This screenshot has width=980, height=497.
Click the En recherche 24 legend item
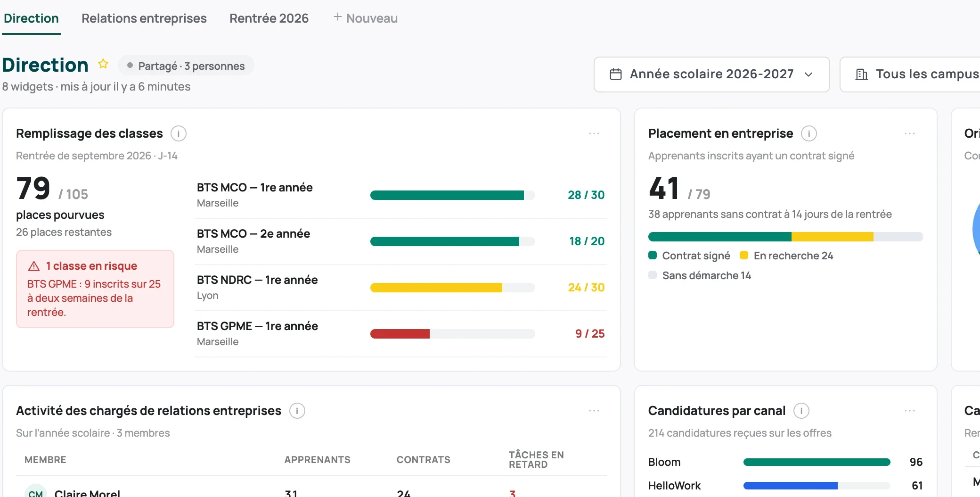(x=787, y=256)
